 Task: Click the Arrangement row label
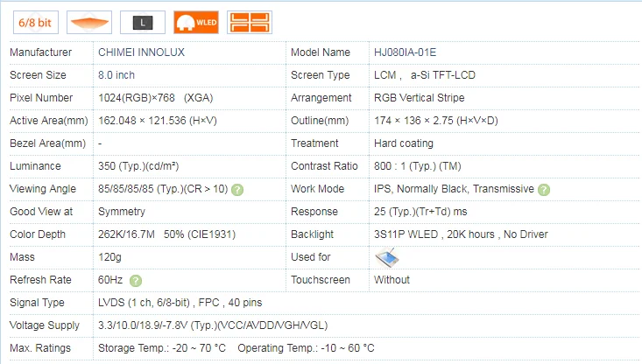pos(321,98)
